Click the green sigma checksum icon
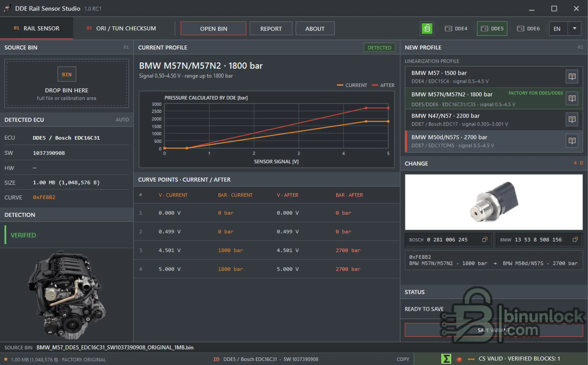 point(446,359)
